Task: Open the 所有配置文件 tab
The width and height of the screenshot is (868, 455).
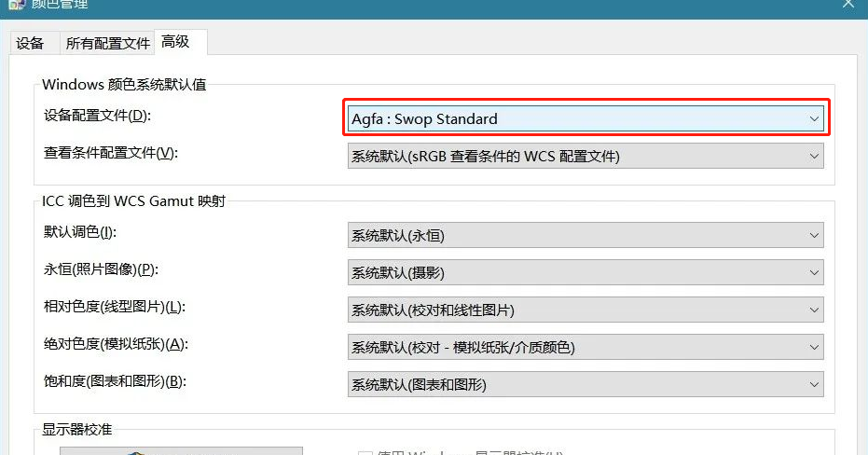Action: [x=107, y=43]
